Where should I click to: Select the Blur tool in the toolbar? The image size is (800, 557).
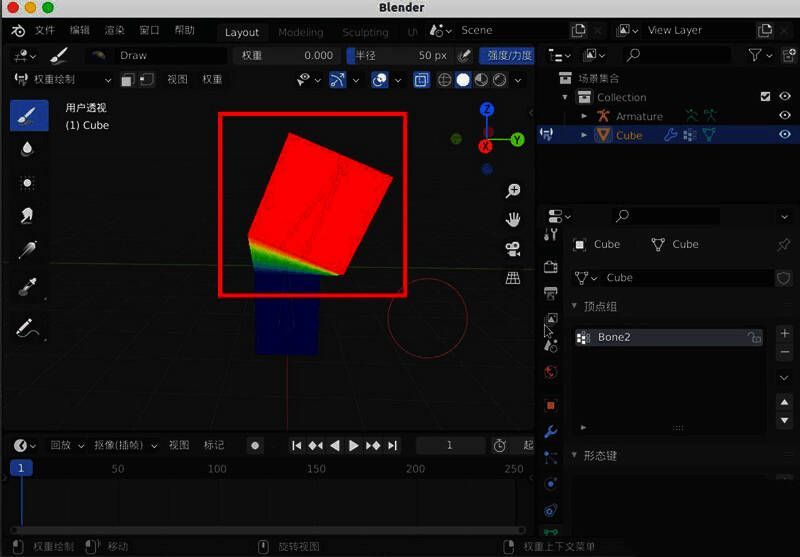pyautogui.click(x=28, y=149)
